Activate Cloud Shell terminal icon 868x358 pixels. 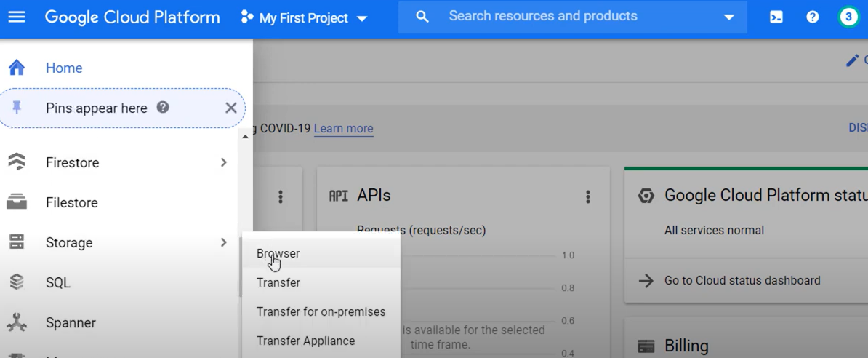click(x=776, y=17)
